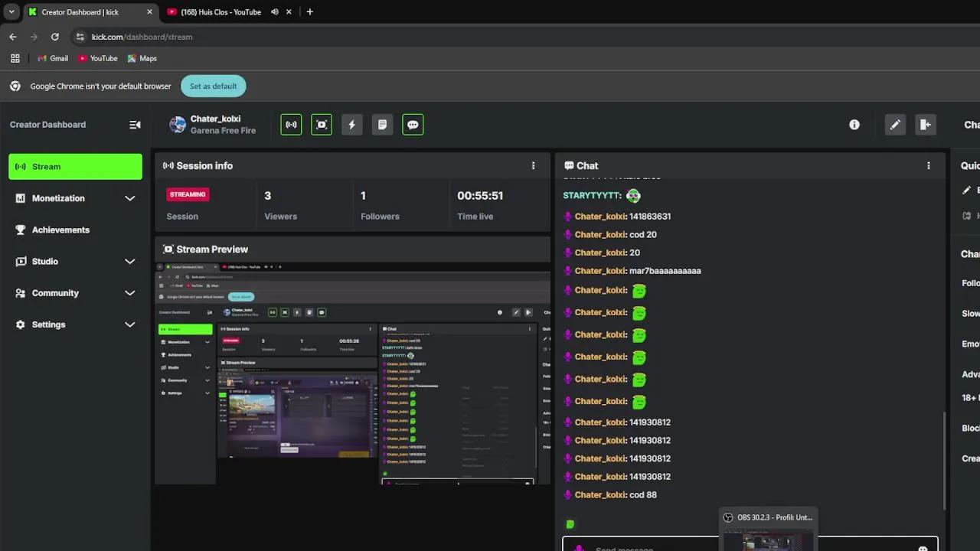Toggle the lightning-bolt activity feed icon

coord(352,125)
